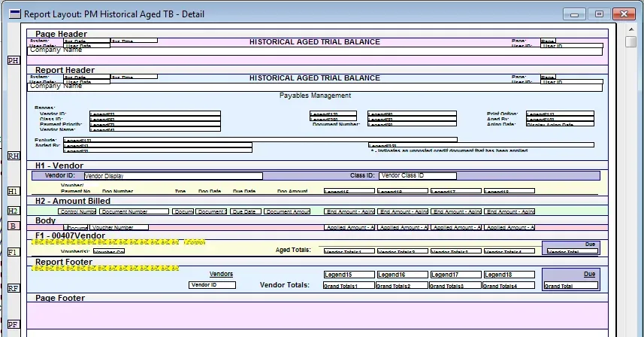Click the underlined Vendors label in Report Footer

coord(220,275)
